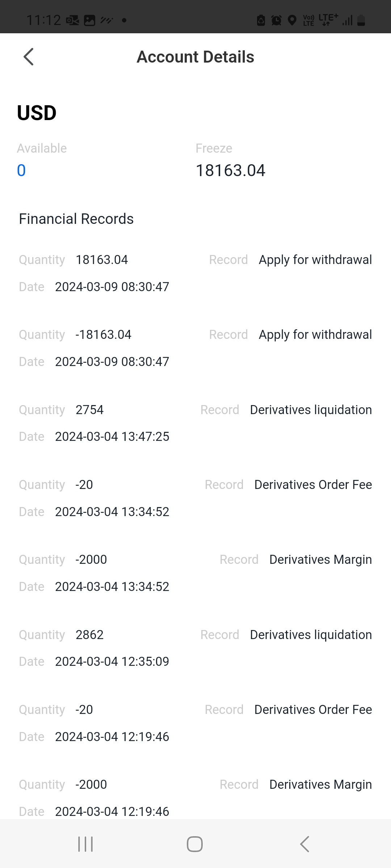Tap the location pin status icon

(x=292, y=20)
